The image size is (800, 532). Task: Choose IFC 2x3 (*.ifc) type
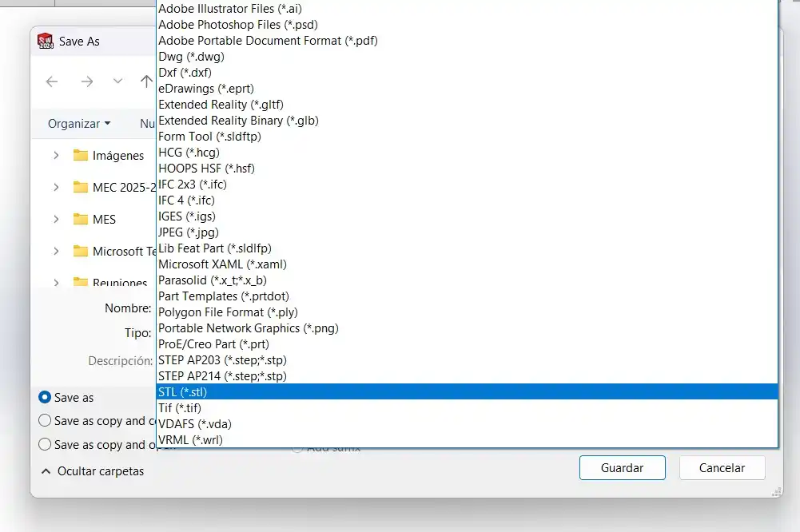coord(467,185)
